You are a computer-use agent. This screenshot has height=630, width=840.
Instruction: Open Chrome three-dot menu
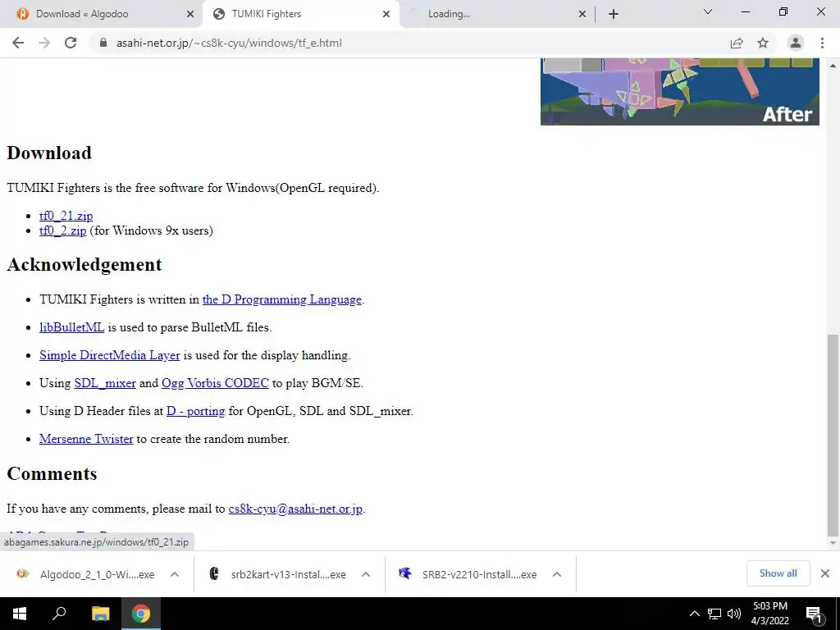pyautogui.click(x=822, y=43)
